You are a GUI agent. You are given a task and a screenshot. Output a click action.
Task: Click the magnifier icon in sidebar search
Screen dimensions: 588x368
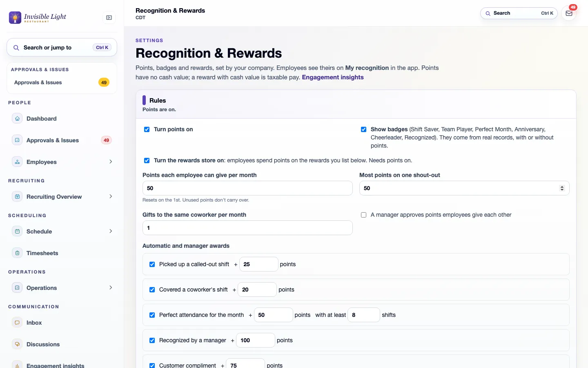[x=16, y=48]
